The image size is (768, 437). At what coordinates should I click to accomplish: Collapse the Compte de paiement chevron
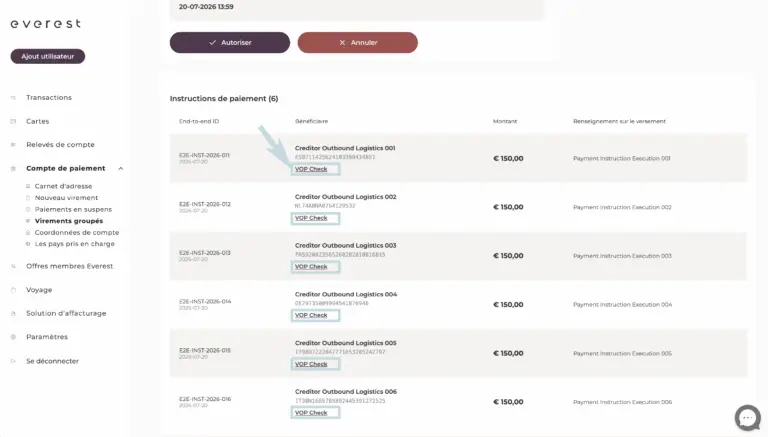(120, 169)
